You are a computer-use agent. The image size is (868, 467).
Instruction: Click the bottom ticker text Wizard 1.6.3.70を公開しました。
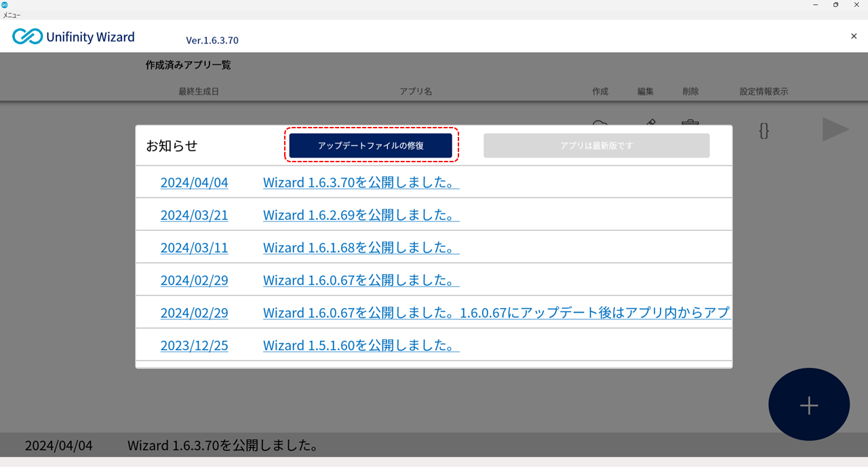pyautogui.click(x=223, y=446)
